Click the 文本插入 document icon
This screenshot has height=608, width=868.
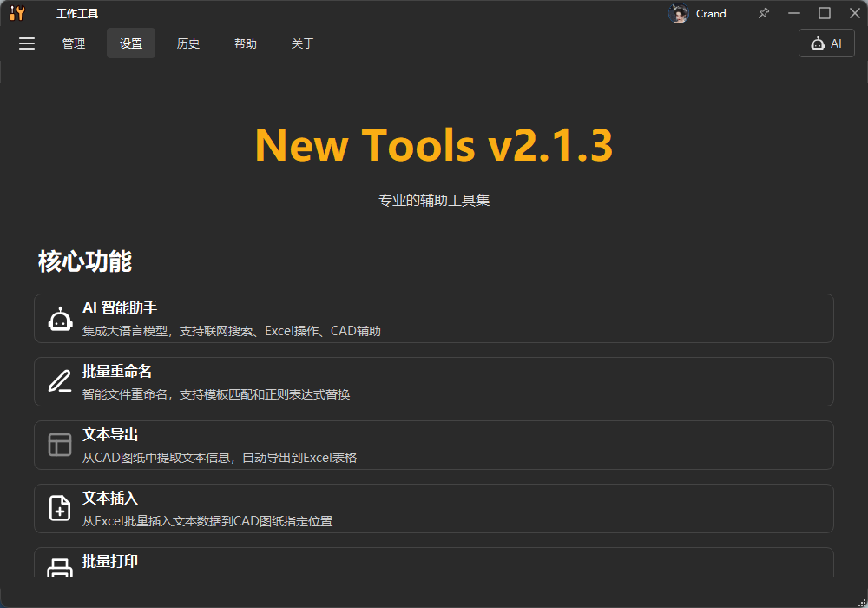coord(59,508)
